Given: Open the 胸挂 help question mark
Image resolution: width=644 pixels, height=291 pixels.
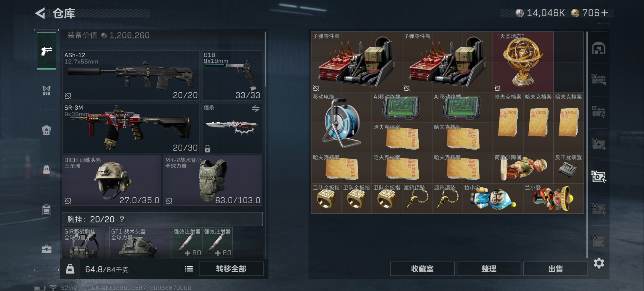Looking at the screenshot, I should [x=122, y=219].
